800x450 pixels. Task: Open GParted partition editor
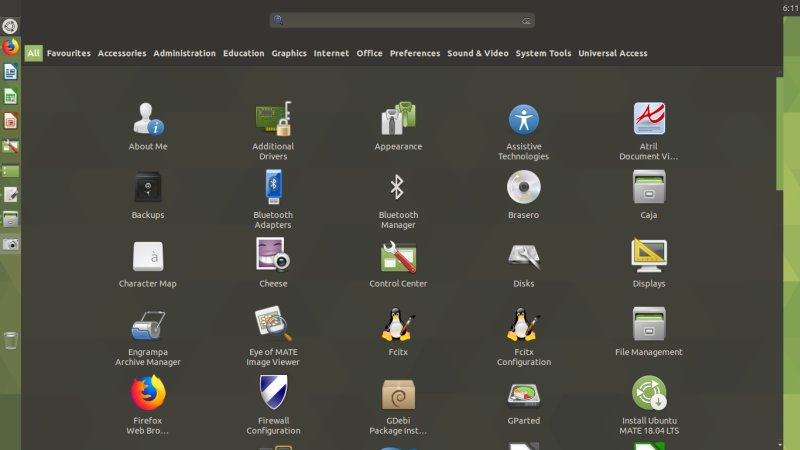[x=523, y=405]
